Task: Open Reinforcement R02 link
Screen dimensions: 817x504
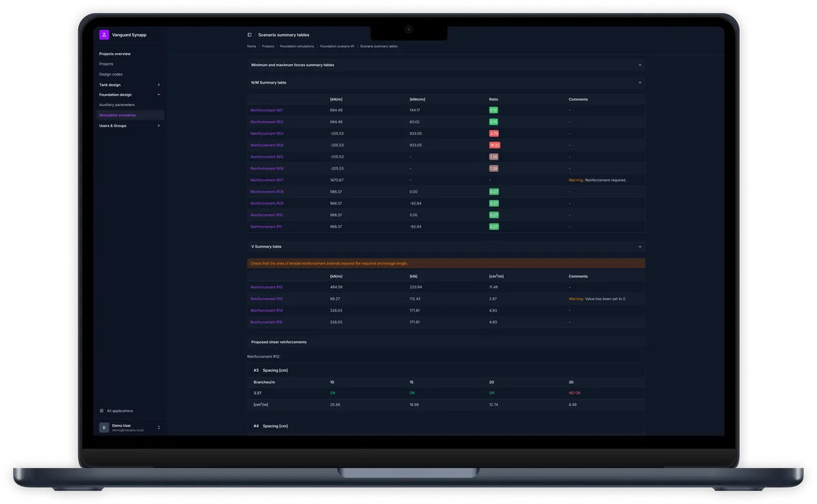Action: (x=266, y=122)
